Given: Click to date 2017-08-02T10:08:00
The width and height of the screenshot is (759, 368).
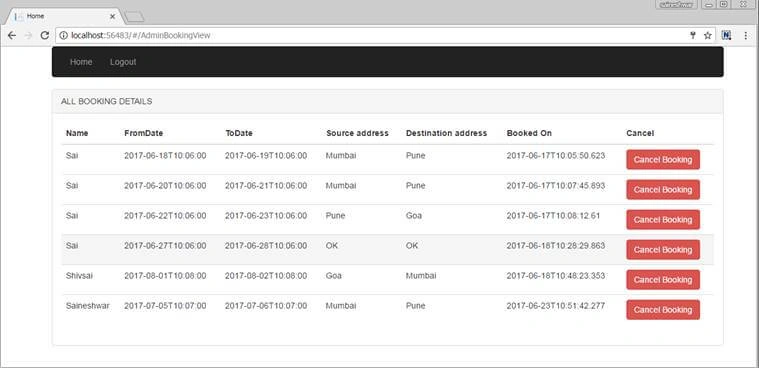Looking at the screenshot, I should tap(266, 276).
